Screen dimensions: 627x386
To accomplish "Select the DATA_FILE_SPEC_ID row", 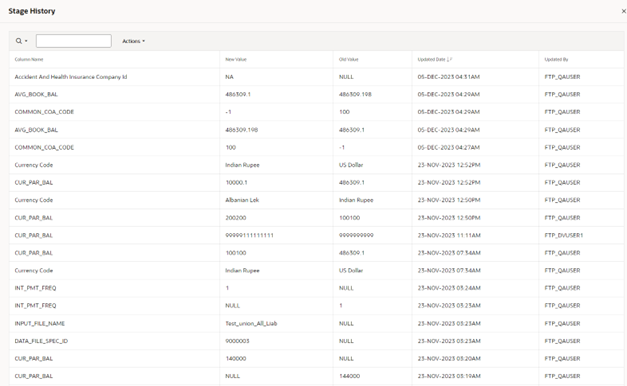I will [x=316, y=341].
